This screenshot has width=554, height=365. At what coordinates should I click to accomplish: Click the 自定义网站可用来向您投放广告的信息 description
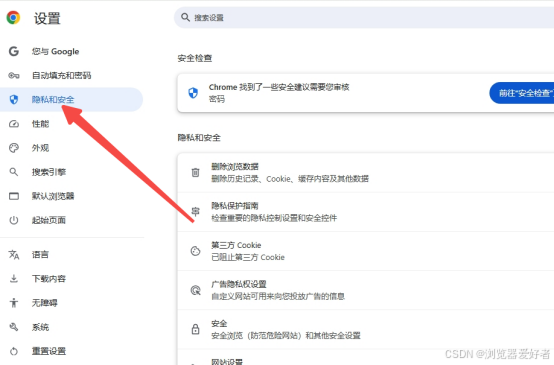(278, 296)
